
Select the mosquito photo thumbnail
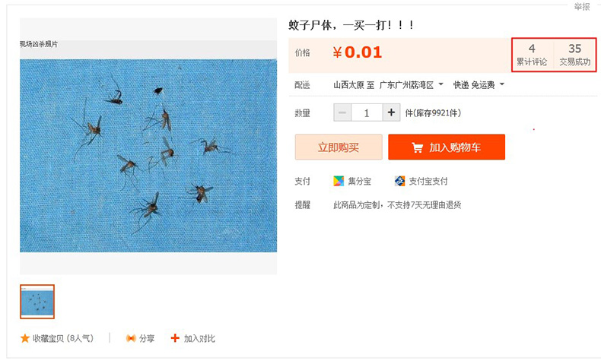click(x=37, y=302)
